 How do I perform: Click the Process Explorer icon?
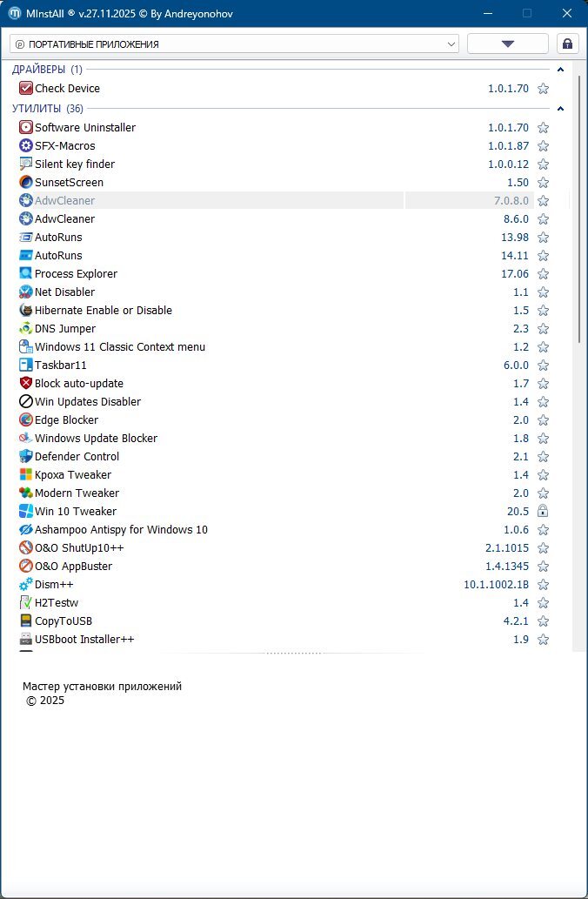25,273
